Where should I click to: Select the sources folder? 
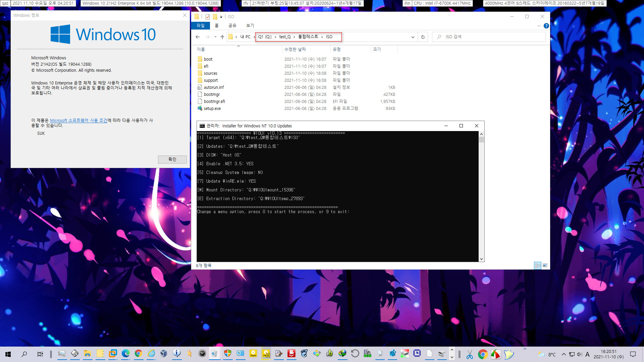point(210,73)
